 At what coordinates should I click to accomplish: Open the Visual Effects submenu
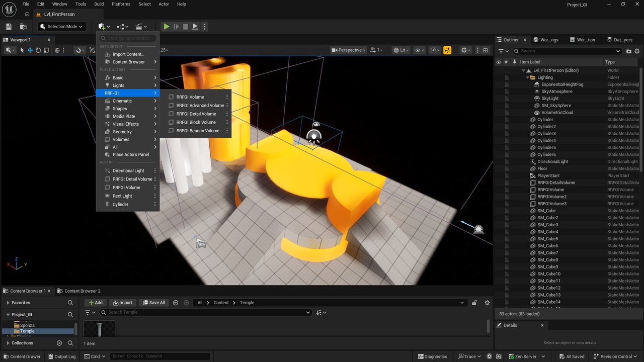point(128,124)
